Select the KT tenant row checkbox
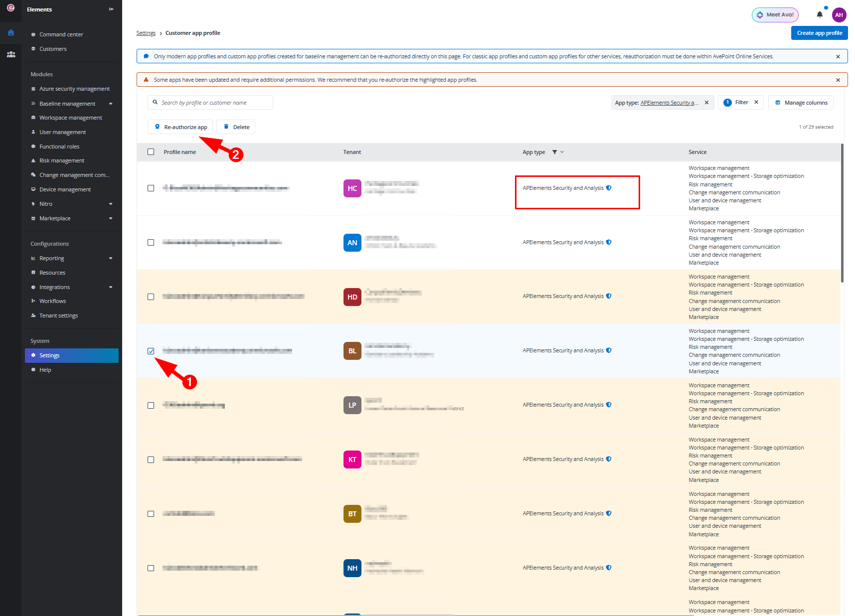 [151, 460]
